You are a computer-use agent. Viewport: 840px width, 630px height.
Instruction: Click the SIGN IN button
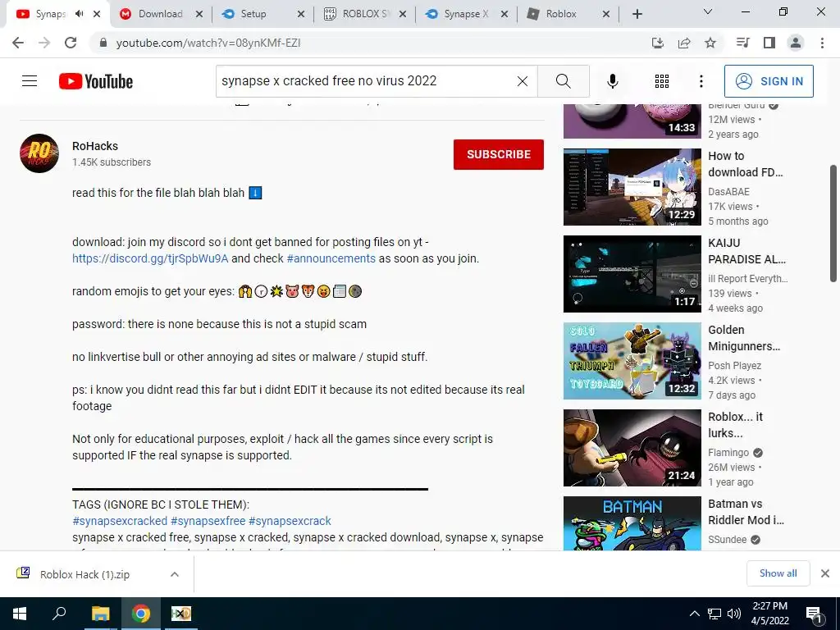click(768, 81)
